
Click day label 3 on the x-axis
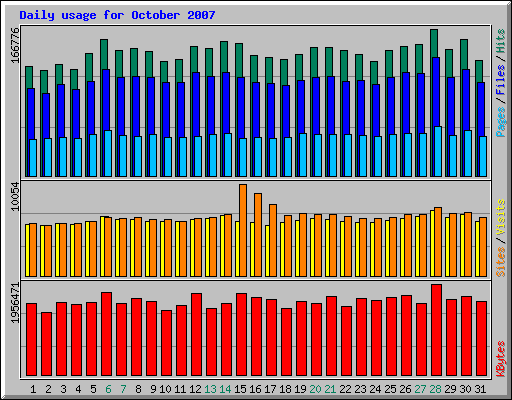(63, 389)
